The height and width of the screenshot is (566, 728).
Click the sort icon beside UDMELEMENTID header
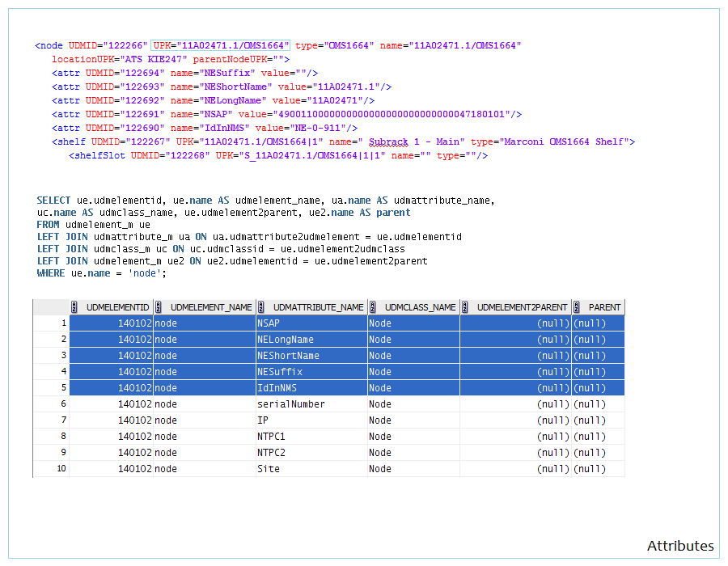coord(74,307)
